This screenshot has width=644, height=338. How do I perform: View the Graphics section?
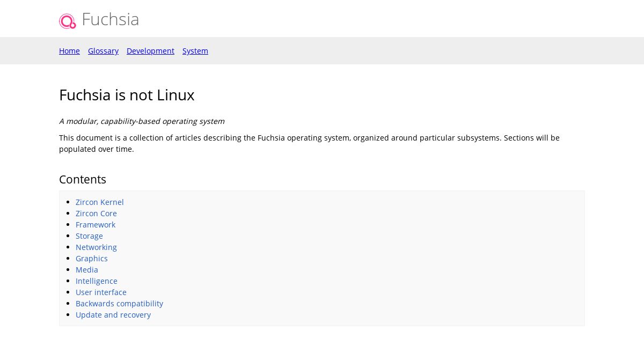click(x=92, y=259)
